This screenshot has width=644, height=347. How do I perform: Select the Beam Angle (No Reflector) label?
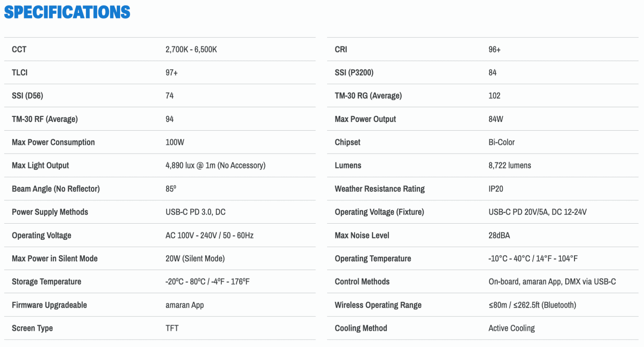pos(56,189)
